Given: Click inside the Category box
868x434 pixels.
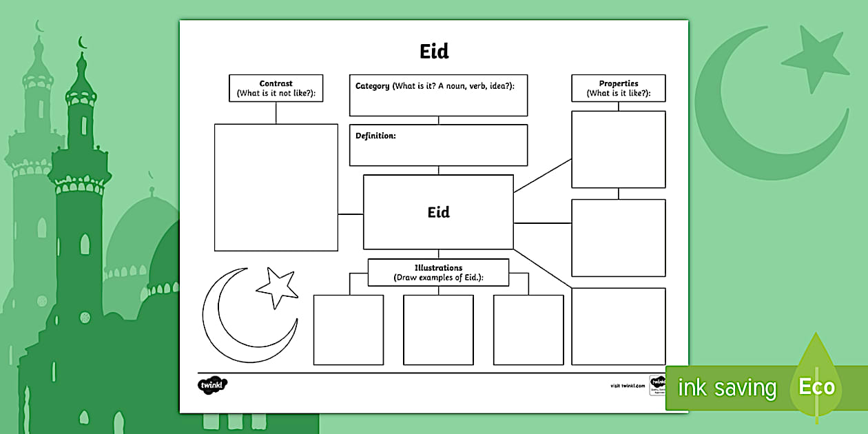Looking at the screenshot, I should point(438,95).
